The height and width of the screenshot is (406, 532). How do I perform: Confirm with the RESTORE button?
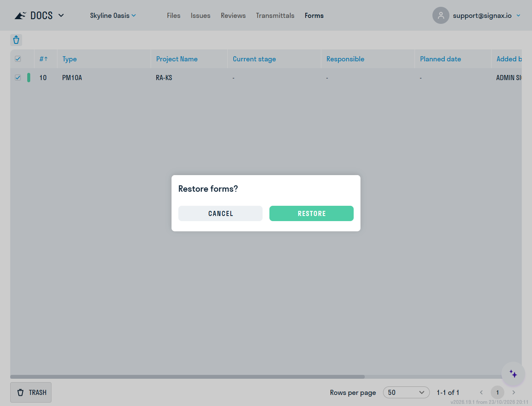coord(312,213)
